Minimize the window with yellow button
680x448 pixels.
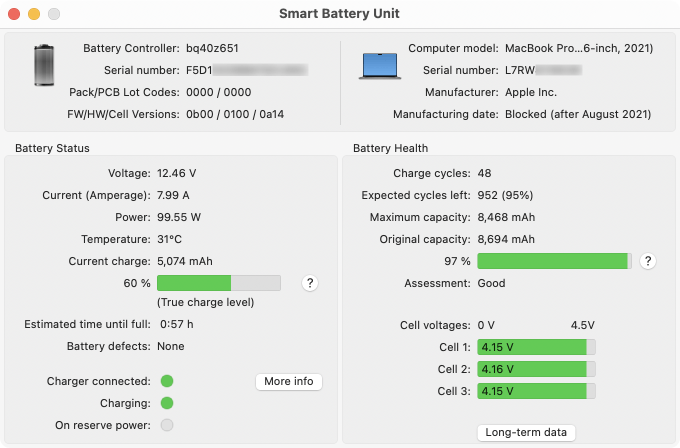click(34, 14)
